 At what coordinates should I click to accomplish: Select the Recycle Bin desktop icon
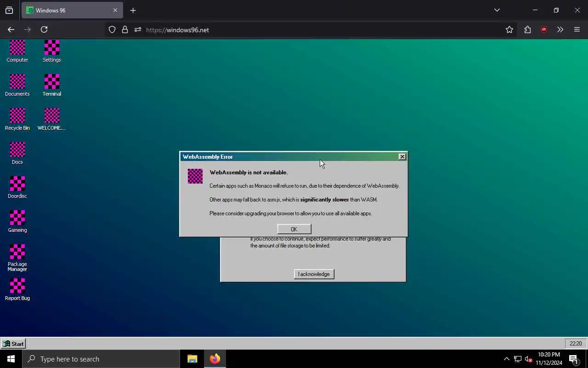point(17,119)
